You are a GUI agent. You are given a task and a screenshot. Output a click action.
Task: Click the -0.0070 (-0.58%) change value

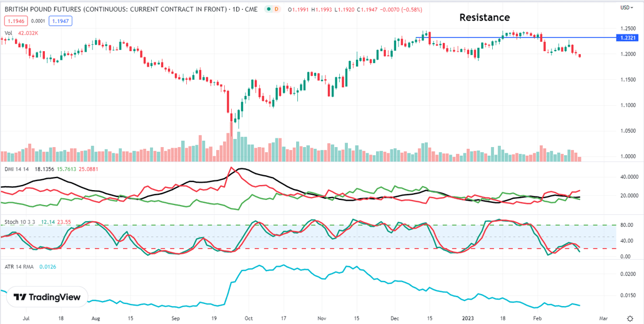coord(400,9)
